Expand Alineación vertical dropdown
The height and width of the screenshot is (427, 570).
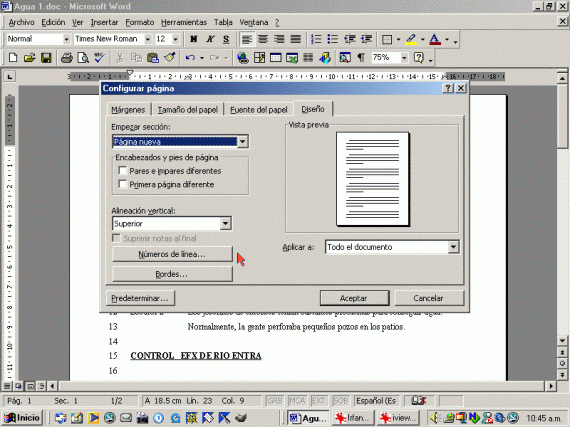tap(225, 223)
